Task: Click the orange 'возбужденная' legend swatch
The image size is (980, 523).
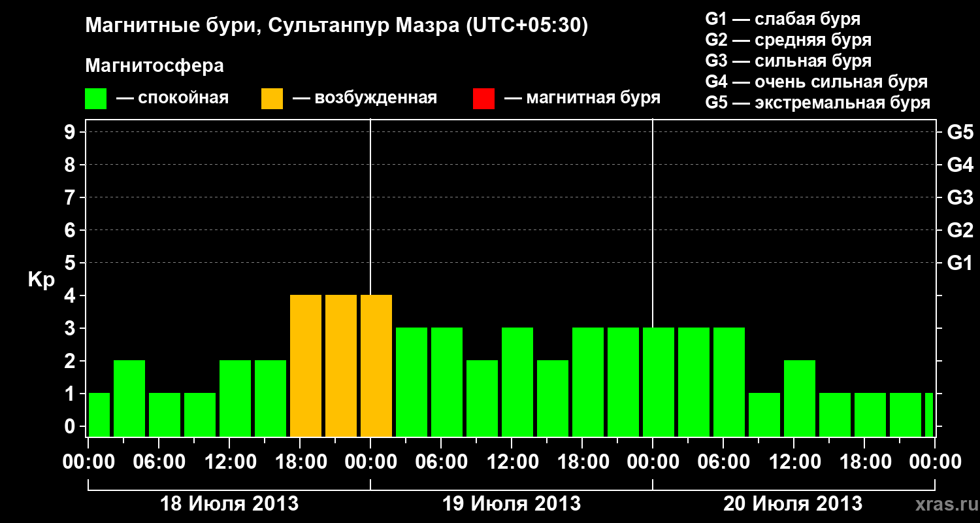Action: [272, 99]
